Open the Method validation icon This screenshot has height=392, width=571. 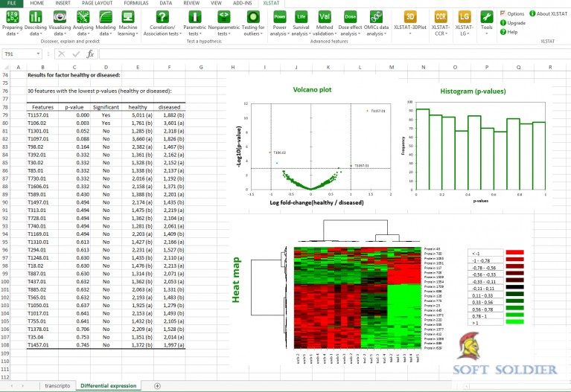[324, 17]
